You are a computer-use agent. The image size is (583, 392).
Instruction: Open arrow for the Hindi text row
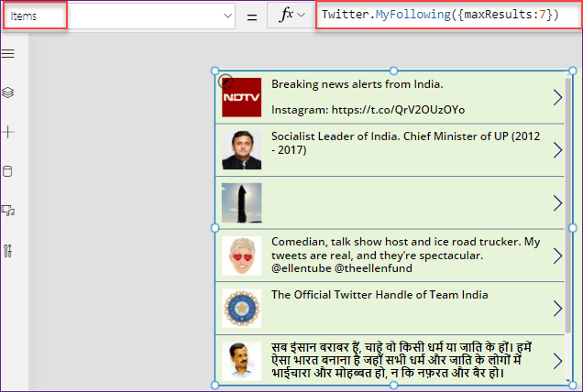pos(557,361)
